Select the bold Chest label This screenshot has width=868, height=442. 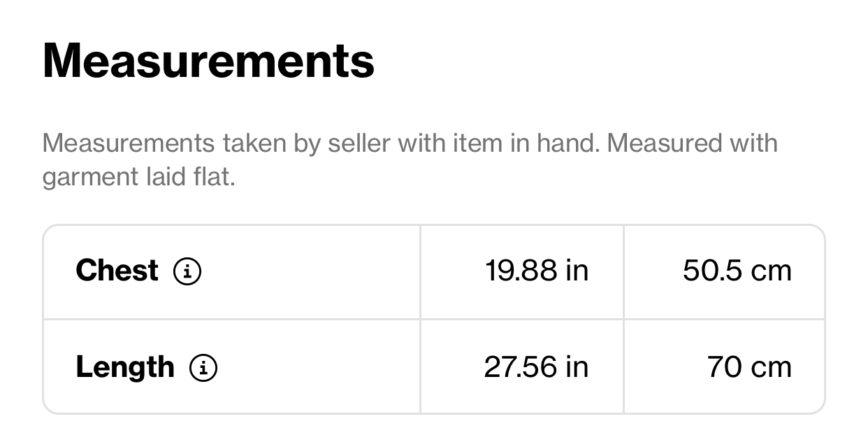click(117, 271)
